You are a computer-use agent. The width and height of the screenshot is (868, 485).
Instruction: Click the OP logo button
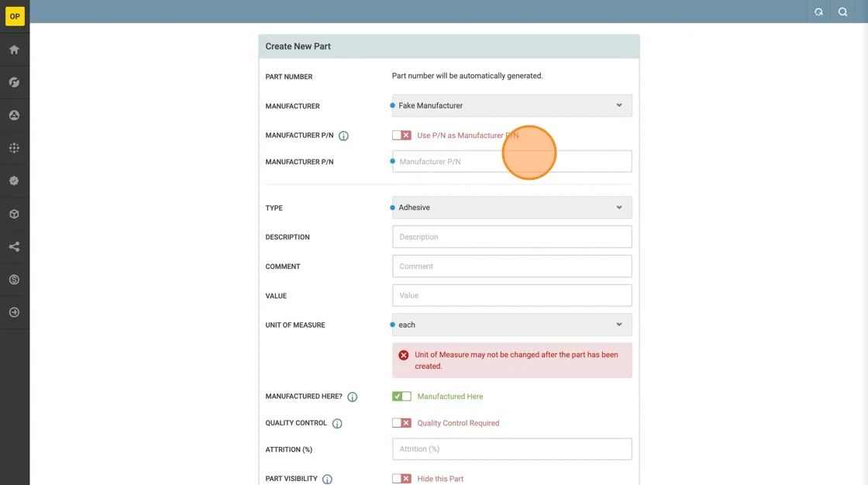(15, 16)
